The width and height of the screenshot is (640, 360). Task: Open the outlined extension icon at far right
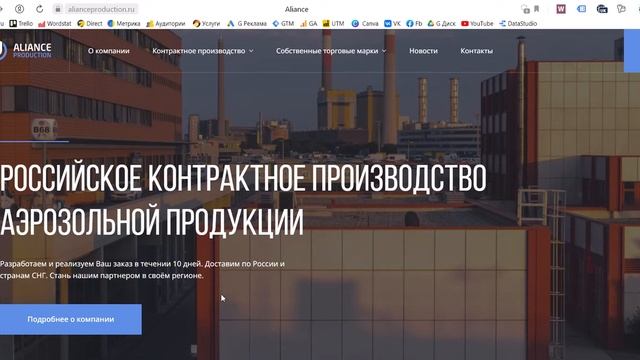[x=621, y=9]
